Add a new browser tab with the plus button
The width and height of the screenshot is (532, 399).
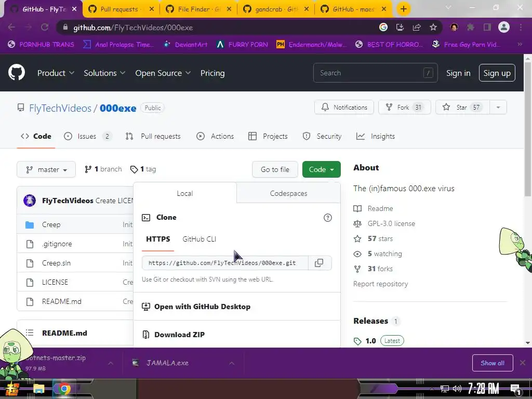pos(403,9)
